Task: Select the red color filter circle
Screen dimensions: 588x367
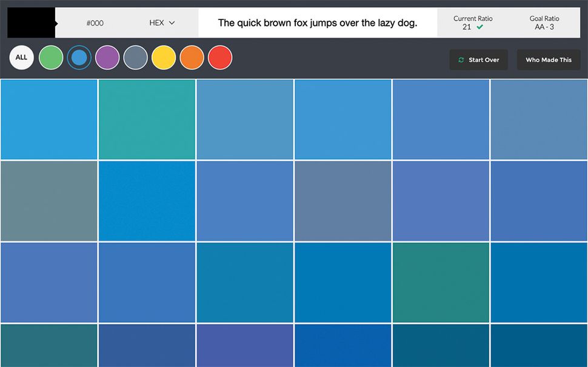Action: tap(220, 57)
